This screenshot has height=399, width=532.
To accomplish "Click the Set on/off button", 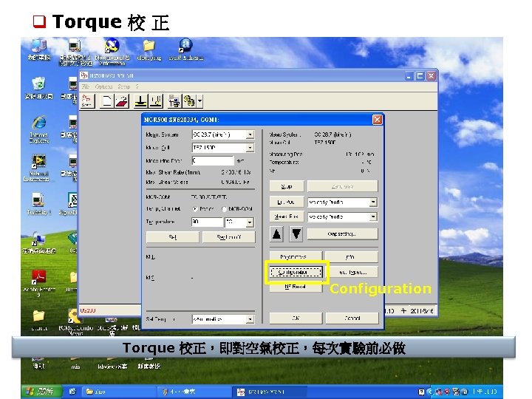I will pyautogui.click(x=228, y=237).
